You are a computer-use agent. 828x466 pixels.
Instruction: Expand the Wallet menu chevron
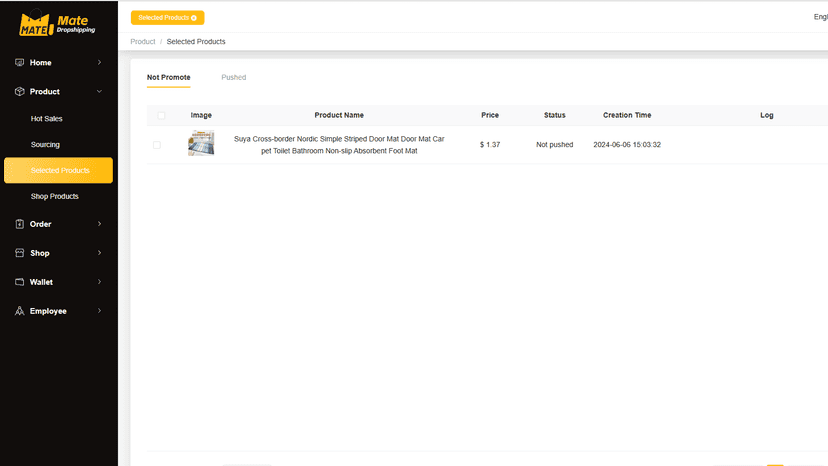(x=99, y=282)
